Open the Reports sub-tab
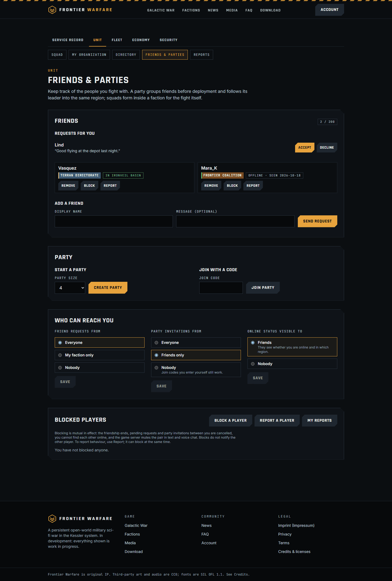This screenshot has width=392, height=581. pyautogui.click(x=202, y=55)
